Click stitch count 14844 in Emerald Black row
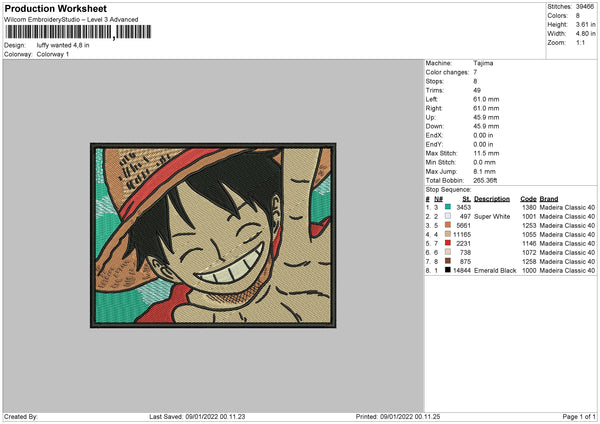The width and height of the screenshot is (600, 424). pyautogui.click(x=462, y=270)
